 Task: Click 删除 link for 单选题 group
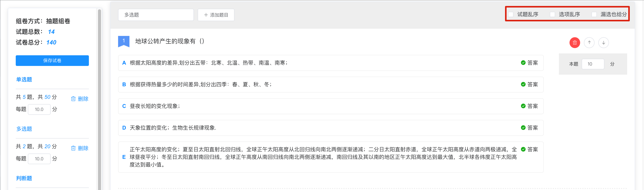(83, 99)
